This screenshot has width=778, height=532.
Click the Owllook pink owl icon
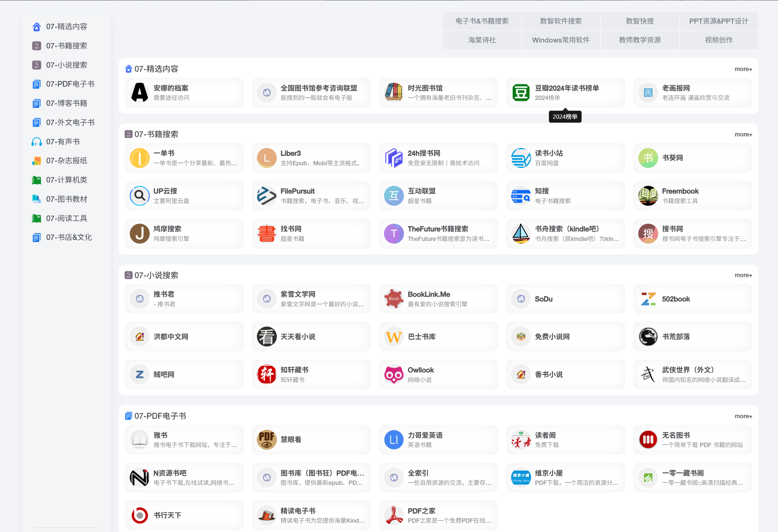[394, 375]
